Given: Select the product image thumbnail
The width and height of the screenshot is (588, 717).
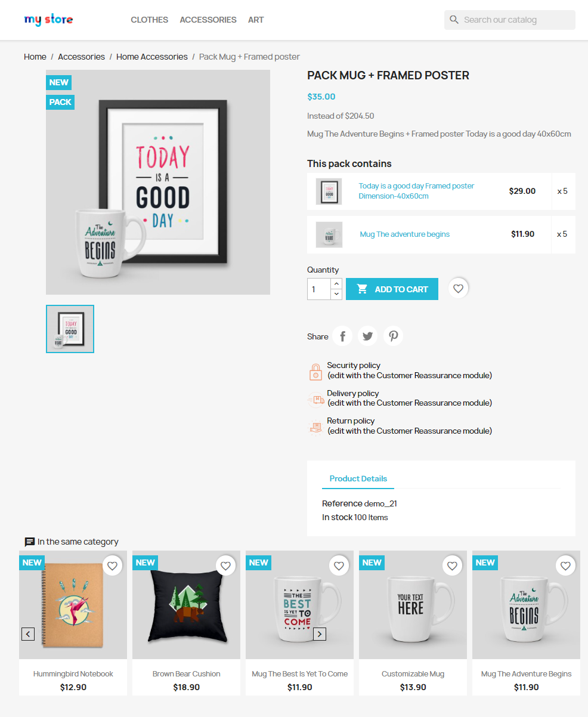Looking at the screenshot, I should (x=70, y=329).
